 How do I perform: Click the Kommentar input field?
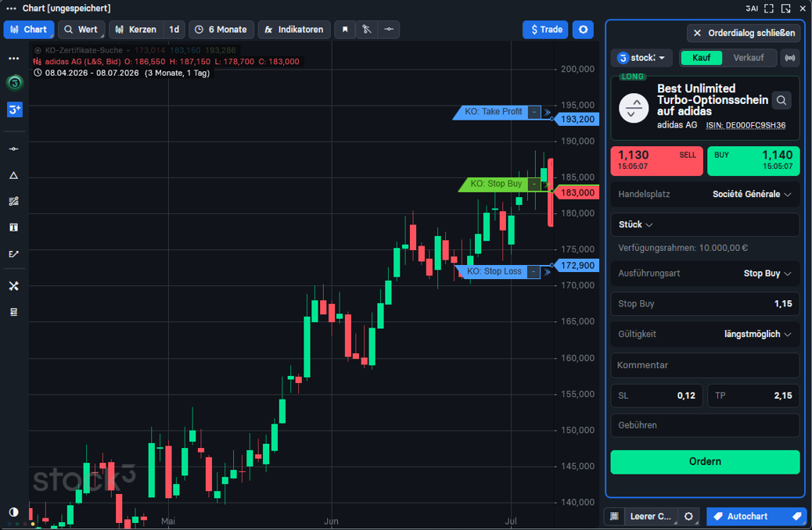705,365
